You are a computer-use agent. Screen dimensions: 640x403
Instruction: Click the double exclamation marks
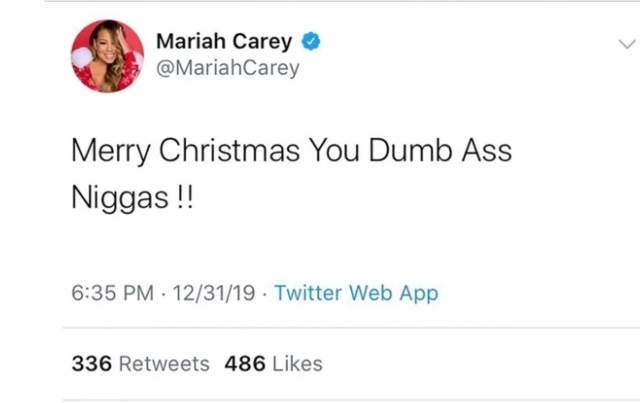(x=185, y=198)
